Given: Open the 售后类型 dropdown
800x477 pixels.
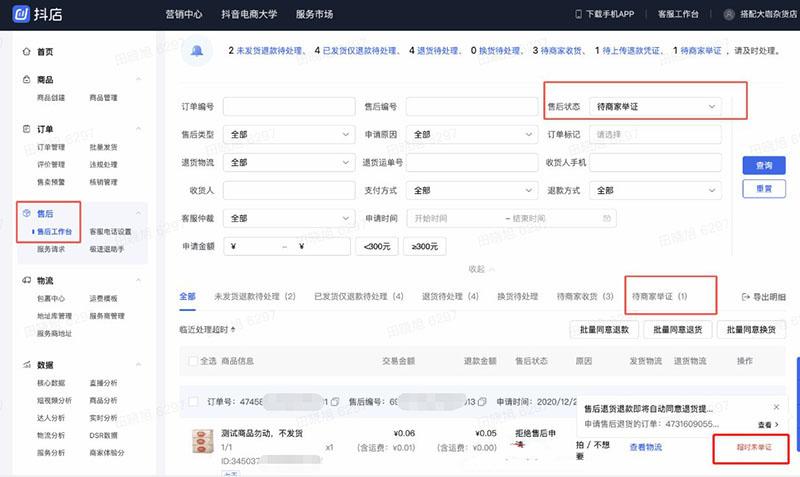Looking at the screenshot, I should point(287,134).
